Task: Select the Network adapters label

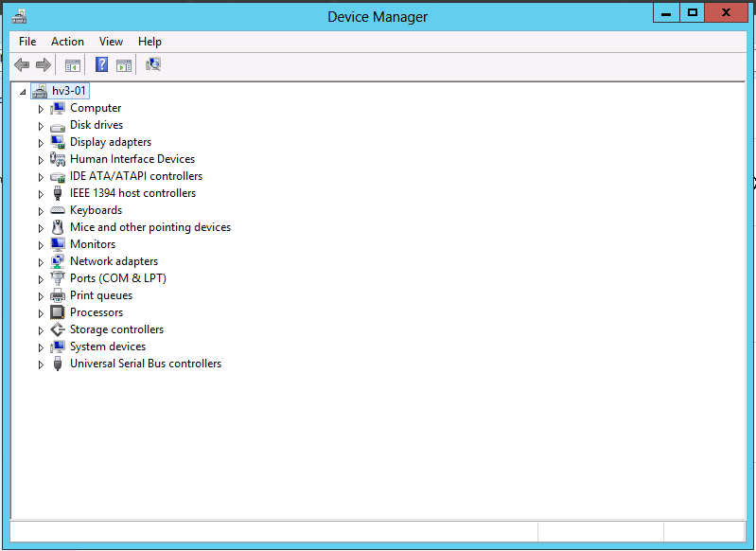Action: click(x=114, y=261)
